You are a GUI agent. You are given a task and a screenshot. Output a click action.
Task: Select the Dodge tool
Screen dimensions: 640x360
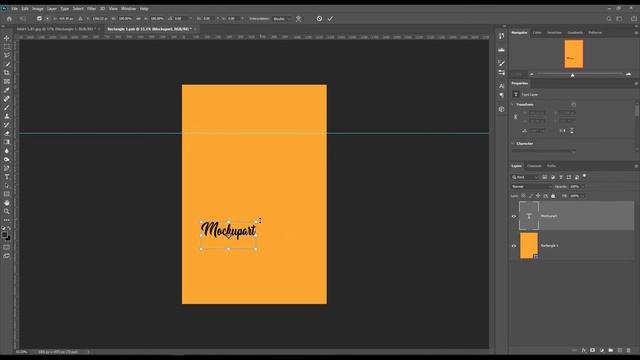click(7, 159)
